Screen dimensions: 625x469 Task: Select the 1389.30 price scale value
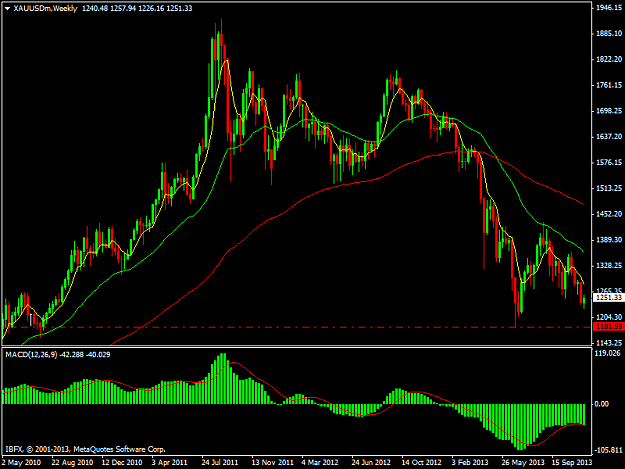[x=609, y=240]
